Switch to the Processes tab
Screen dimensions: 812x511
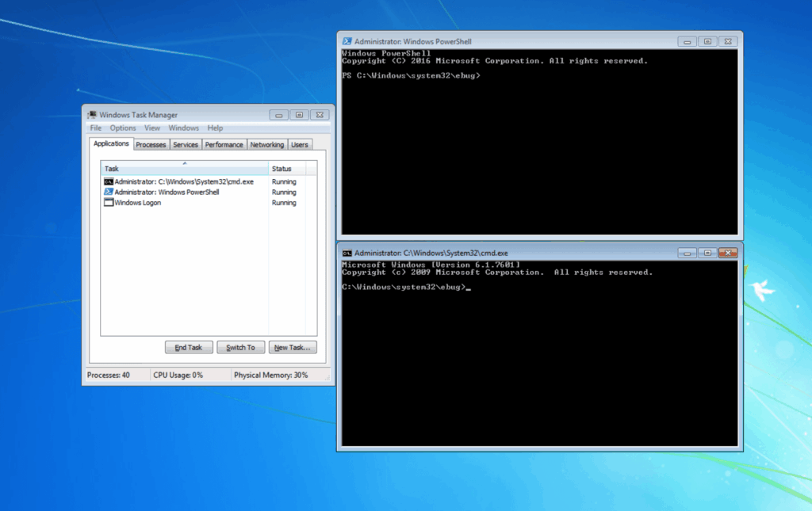point(151,145)
